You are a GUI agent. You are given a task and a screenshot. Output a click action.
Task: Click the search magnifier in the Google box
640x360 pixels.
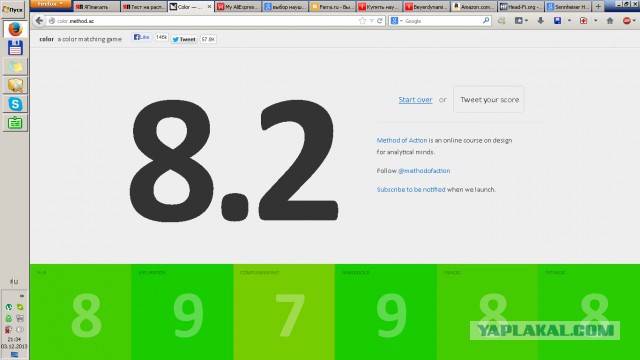click(x=486, y=20)
